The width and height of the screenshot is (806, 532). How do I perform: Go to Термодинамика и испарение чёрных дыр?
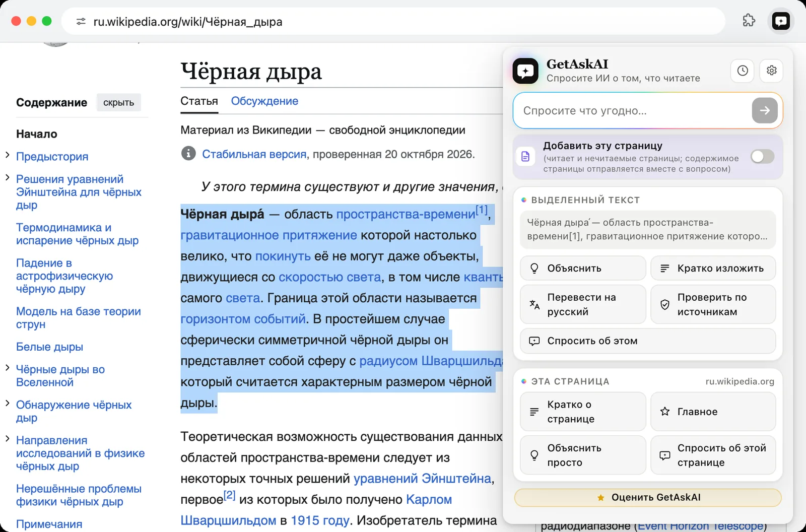77,234
